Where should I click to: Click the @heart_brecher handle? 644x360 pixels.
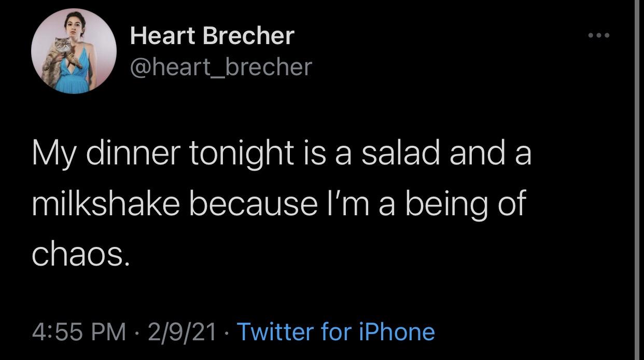click(x=221, y=66)
